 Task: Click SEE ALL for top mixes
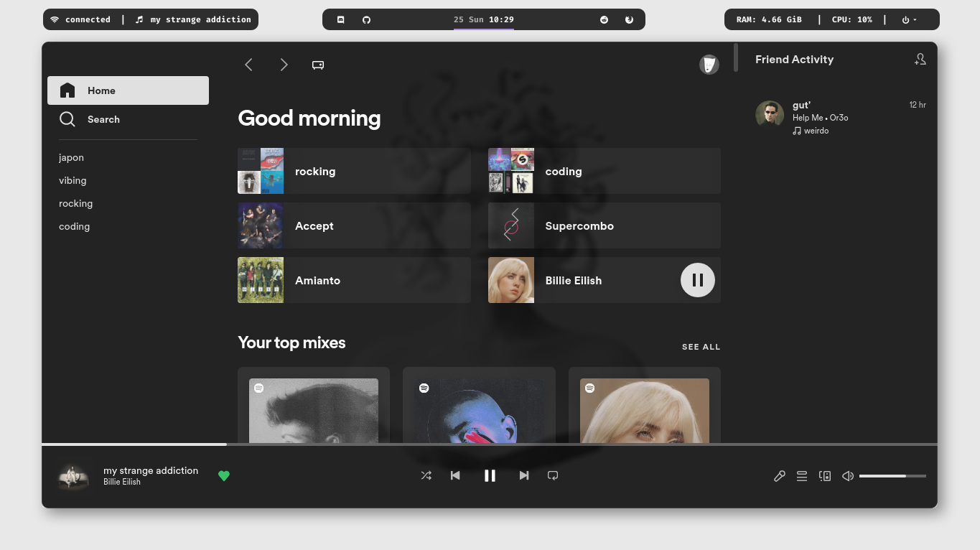click(701, 347)
